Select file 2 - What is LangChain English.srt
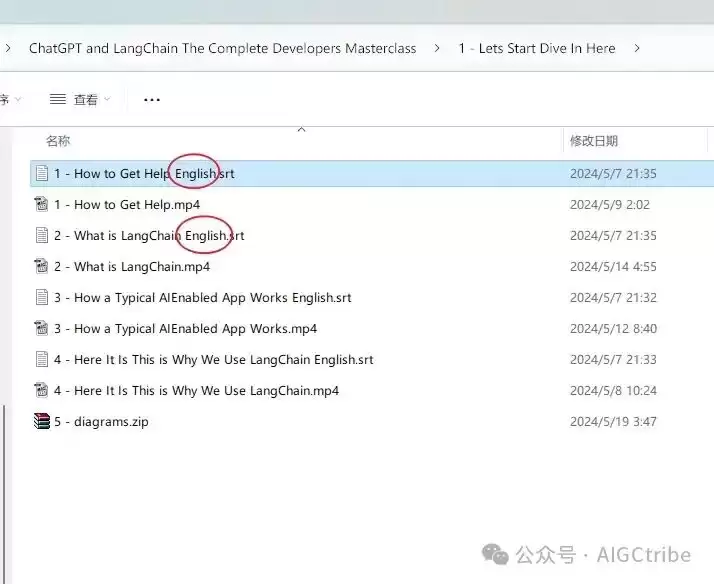Image resolution: width=714 pixels, height=584 pixels. (x=149, y=235)
